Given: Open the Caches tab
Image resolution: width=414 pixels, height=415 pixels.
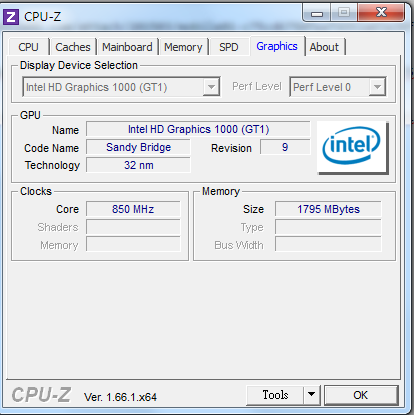Looking at the screenshot, I should 73,47.
